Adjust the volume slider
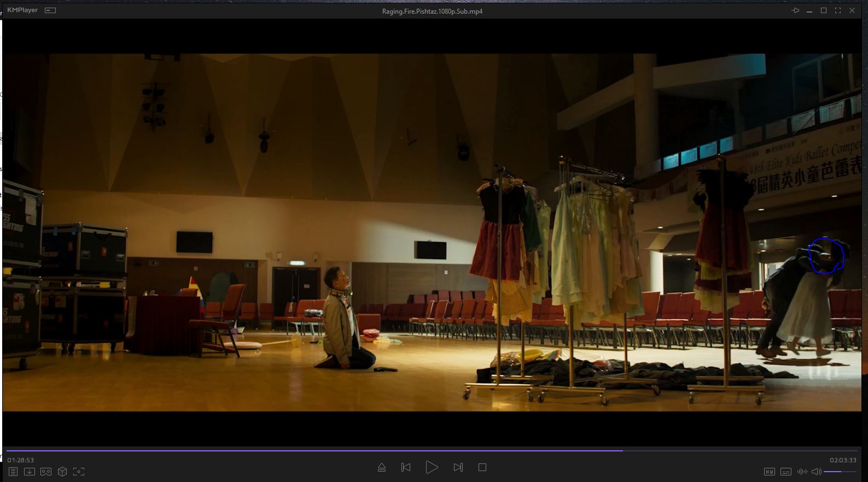The height and width of the screenshot is (482, 868). tap(840, 472)
